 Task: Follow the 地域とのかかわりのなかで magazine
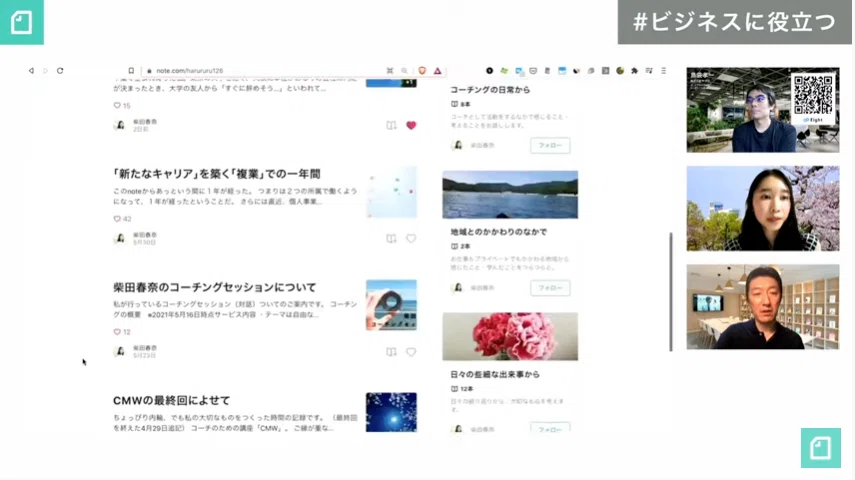(550, 288)
